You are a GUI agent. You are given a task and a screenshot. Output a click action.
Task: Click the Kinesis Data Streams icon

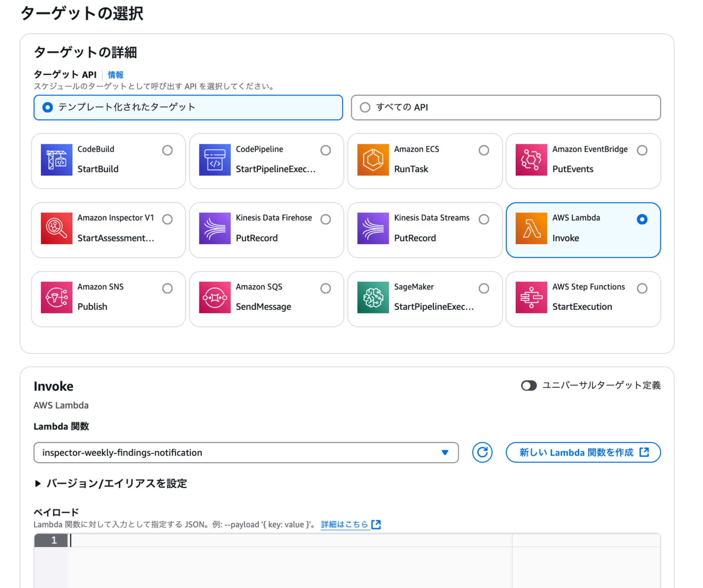pyautogui.click(x=373, y=228)
